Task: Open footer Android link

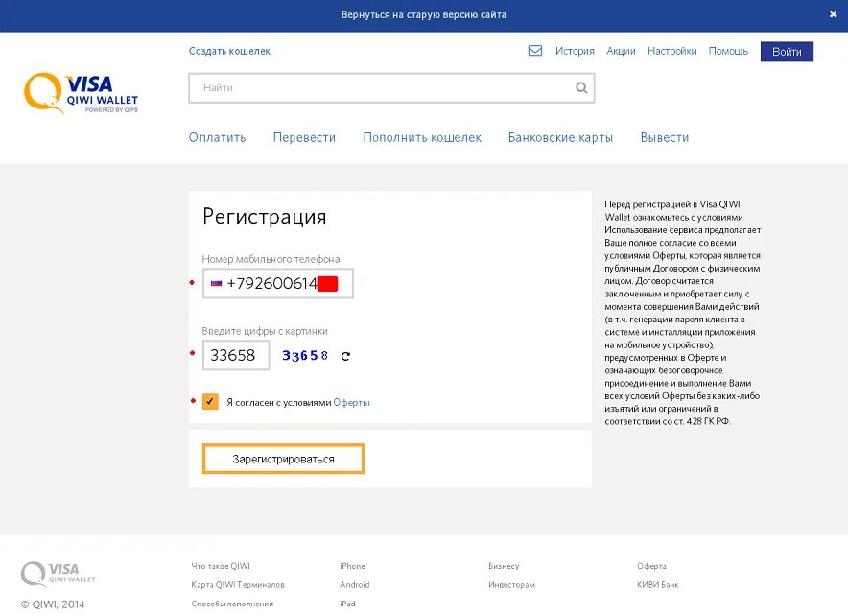Action: 354,585
